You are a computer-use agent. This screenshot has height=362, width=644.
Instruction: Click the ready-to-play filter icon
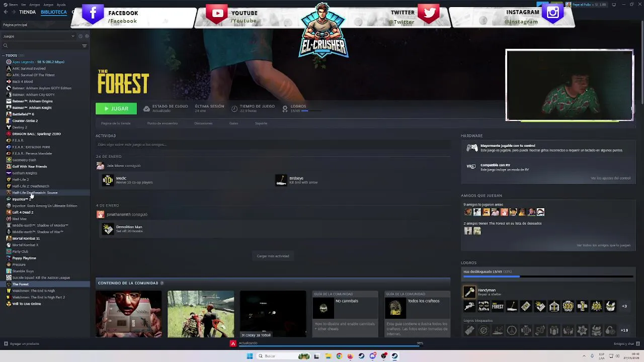click(87, 36)
